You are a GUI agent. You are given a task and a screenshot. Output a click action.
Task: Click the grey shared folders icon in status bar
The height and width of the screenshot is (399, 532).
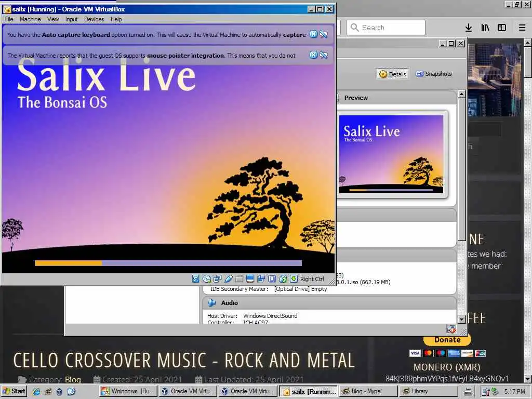tap(239, 279)
